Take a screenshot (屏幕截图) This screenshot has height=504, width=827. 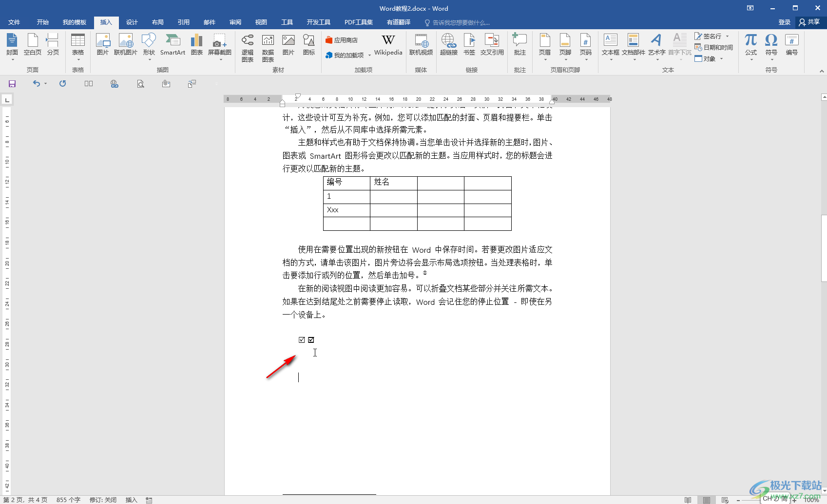pos(220,46)
